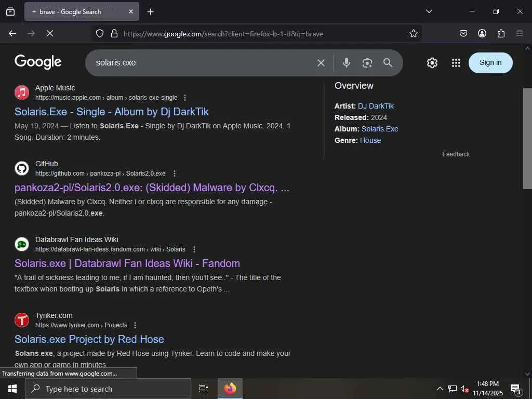Start voice search with microphone
The image size is (532, 399).
347,63
